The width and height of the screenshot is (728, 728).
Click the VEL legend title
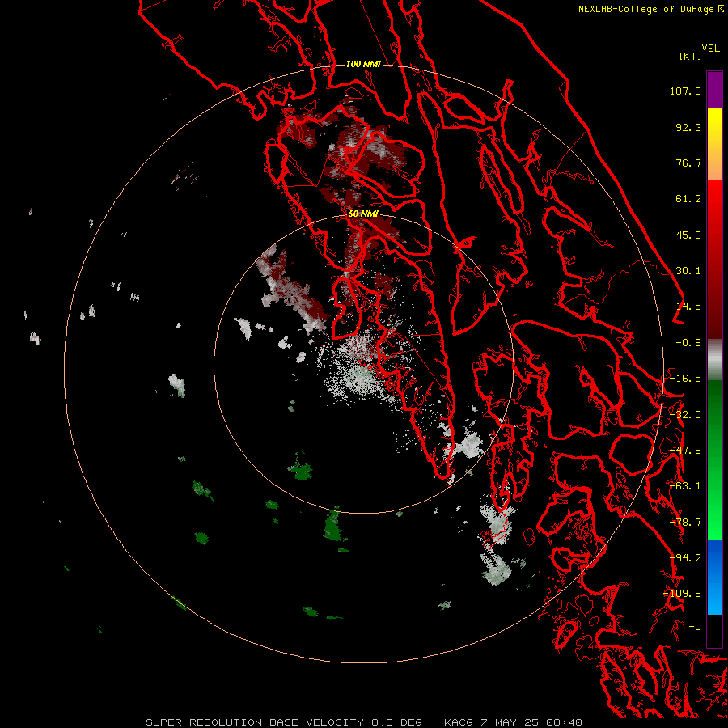711,49
